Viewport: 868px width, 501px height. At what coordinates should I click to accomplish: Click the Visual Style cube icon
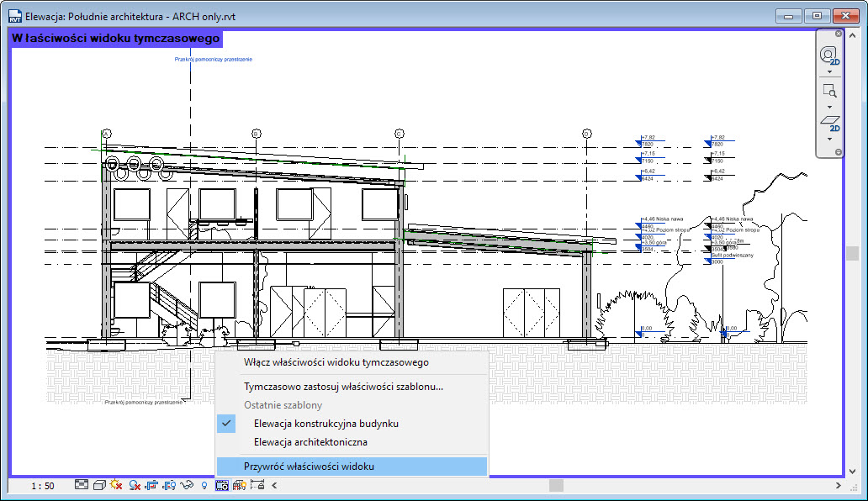(x=99, y=485)
